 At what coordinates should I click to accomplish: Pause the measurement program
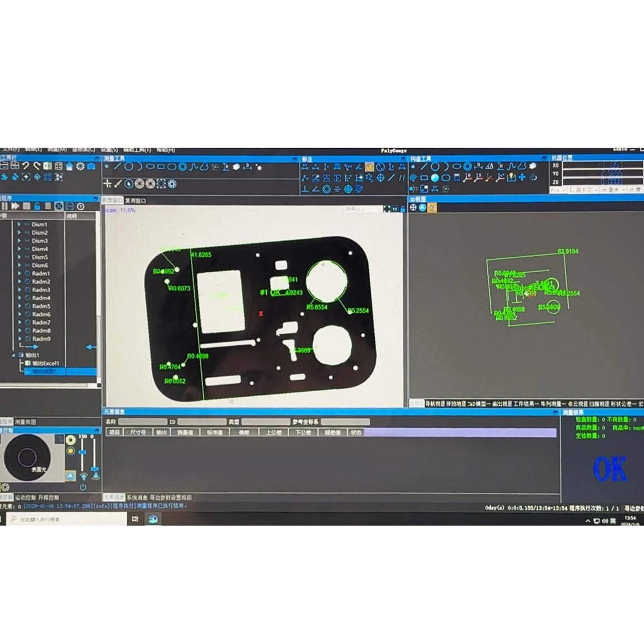(4, 206)
